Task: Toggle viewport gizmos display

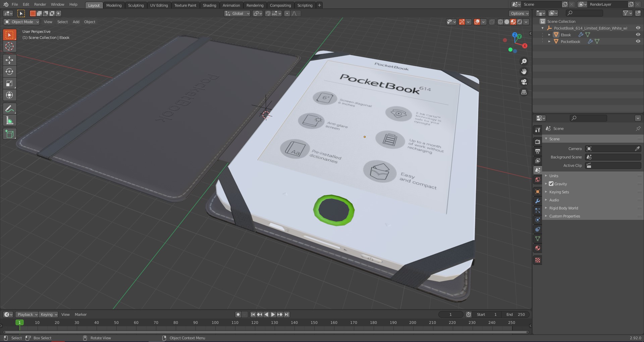Action: pos(462,22)
